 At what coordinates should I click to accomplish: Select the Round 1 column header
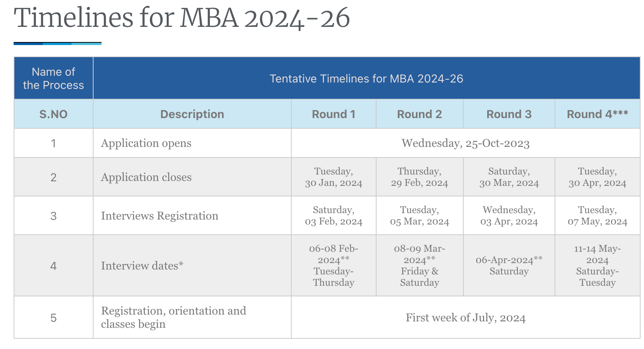pyautogui.click(x=333, y=114)
